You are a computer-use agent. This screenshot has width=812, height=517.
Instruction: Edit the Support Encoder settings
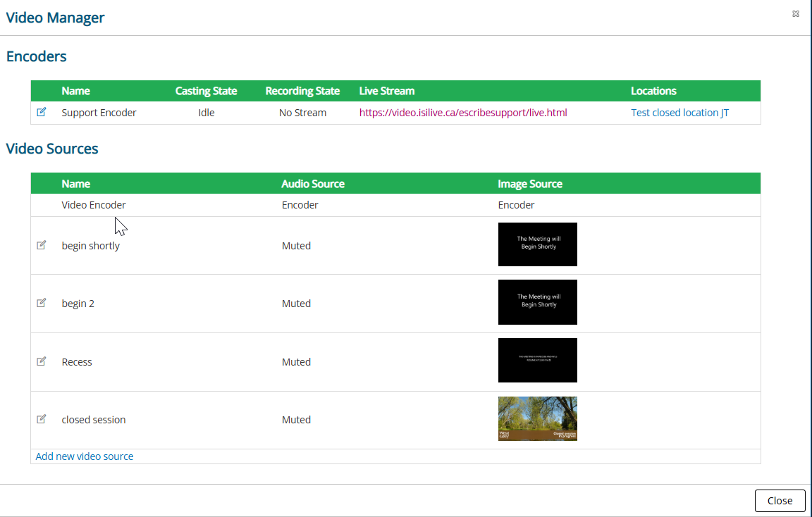point(42,112)
